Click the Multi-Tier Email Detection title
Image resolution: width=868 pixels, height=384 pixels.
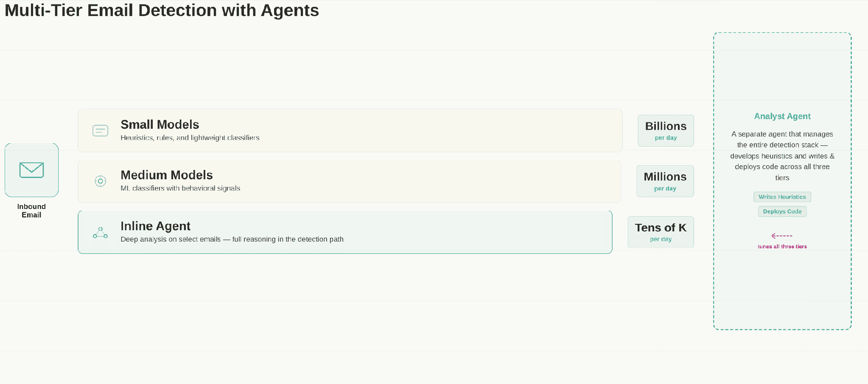(x=162, y=10)
